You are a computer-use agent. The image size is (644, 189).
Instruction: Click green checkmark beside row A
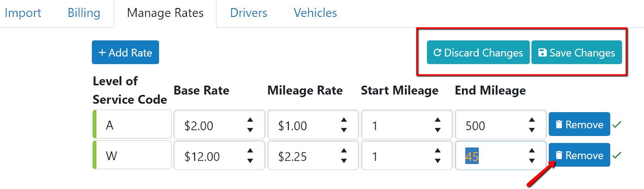617,125
